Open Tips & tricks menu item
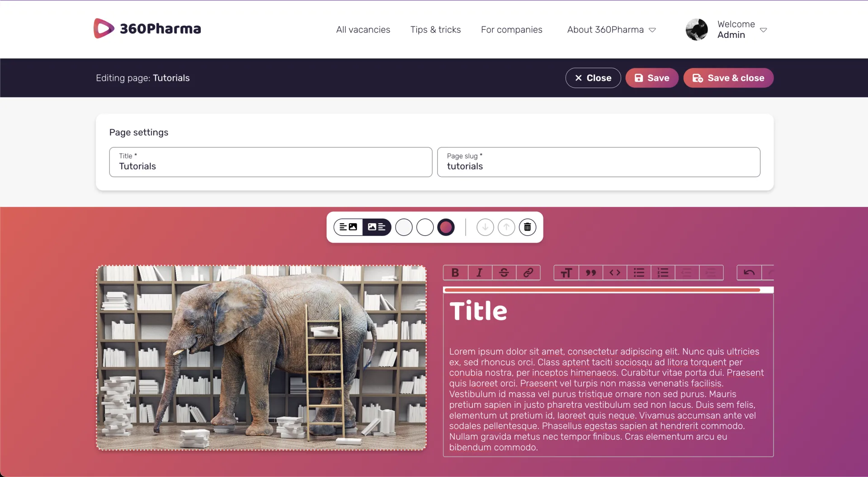 435,30
